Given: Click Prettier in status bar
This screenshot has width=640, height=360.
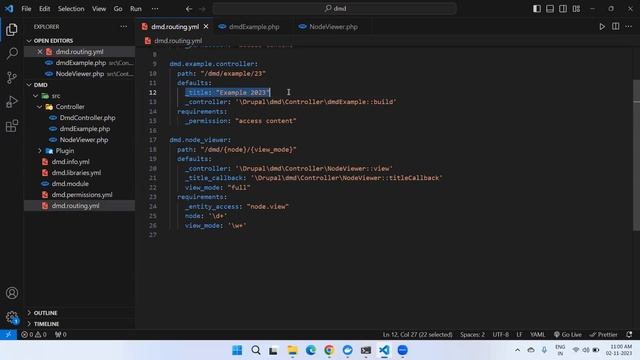Looking at the screenshot, I should click(603, 334).
